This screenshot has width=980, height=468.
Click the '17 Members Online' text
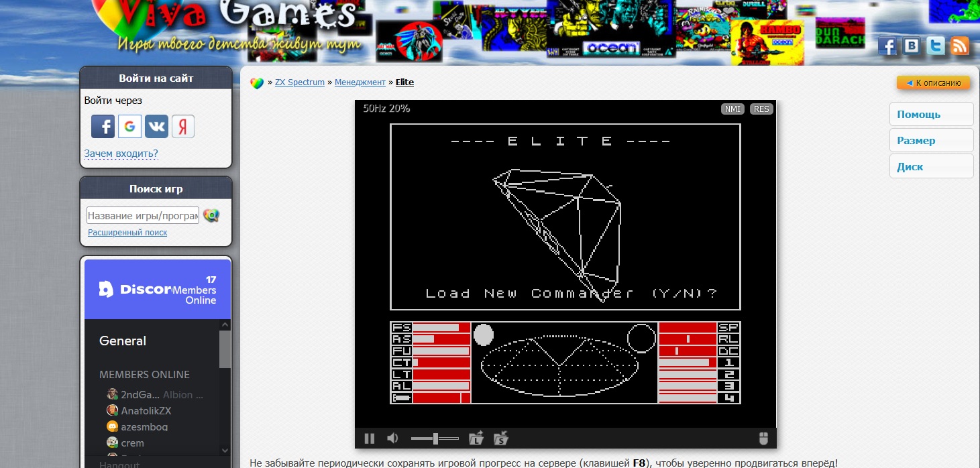coord(195,290)
